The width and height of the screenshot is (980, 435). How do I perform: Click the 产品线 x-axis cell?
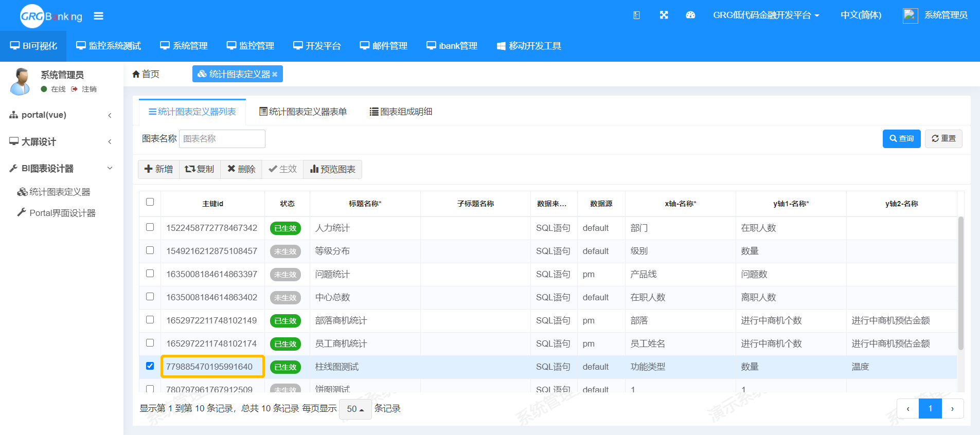click(681, 274)
